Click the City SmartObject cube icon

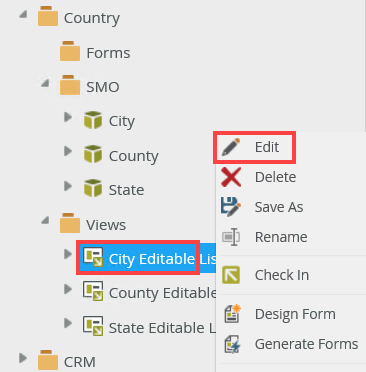[x=93, y=120]
